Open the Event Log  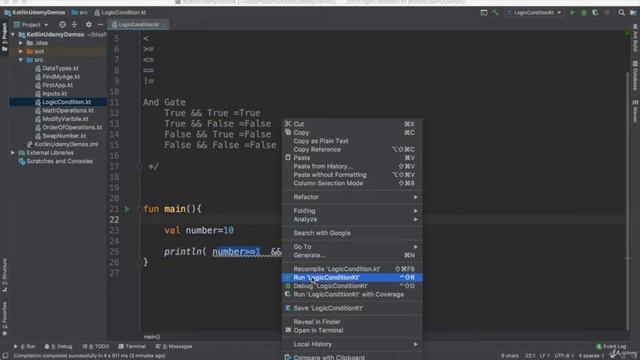click(x=611, y=346)
